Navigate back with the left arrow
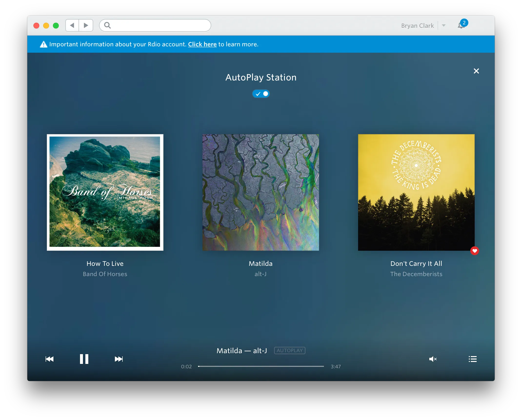This screenshot has width=522, height=420. point(72,25)
